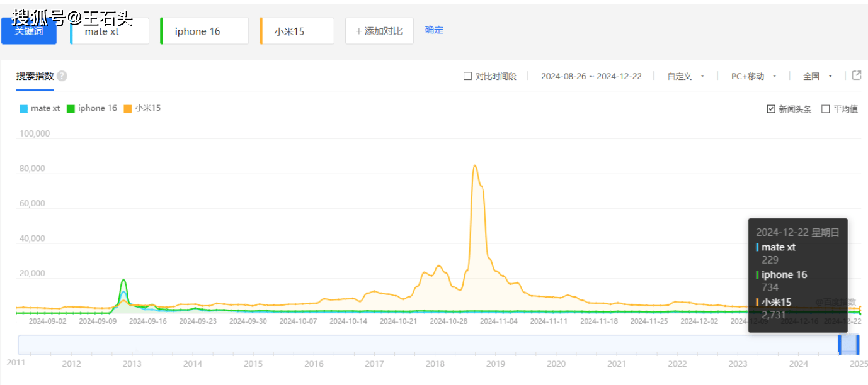The image size is (868, 385).
Task: Click the iphone 16 keyword field
Action: [205, 31]
